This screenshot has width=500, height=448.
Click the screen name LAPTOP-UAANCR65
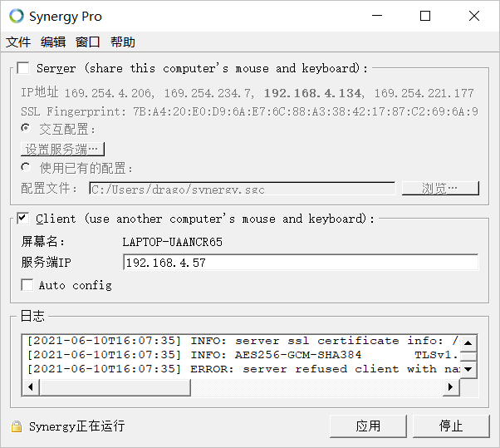pos(173,242)
